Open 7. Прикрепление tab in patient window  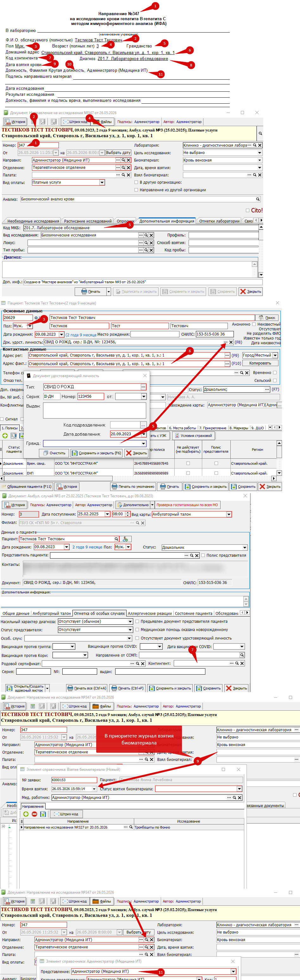(x=213, y=428)
